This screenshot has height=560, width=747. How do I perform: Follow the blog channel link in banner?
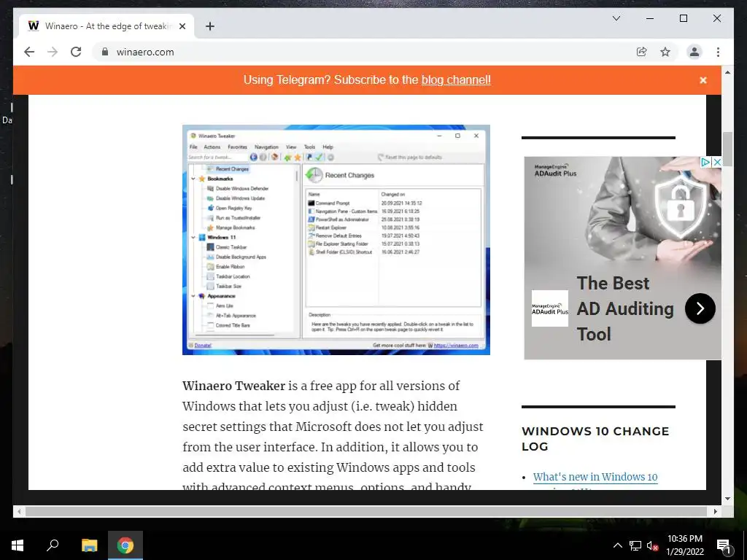point(456,79)
